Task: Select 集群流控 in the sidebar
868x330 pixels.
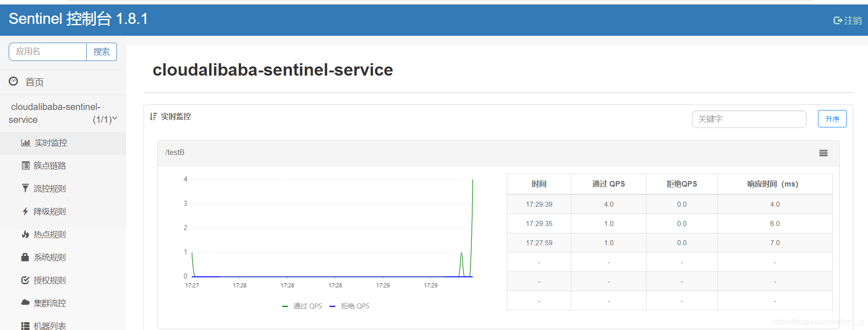Action: tap(50, 303)
